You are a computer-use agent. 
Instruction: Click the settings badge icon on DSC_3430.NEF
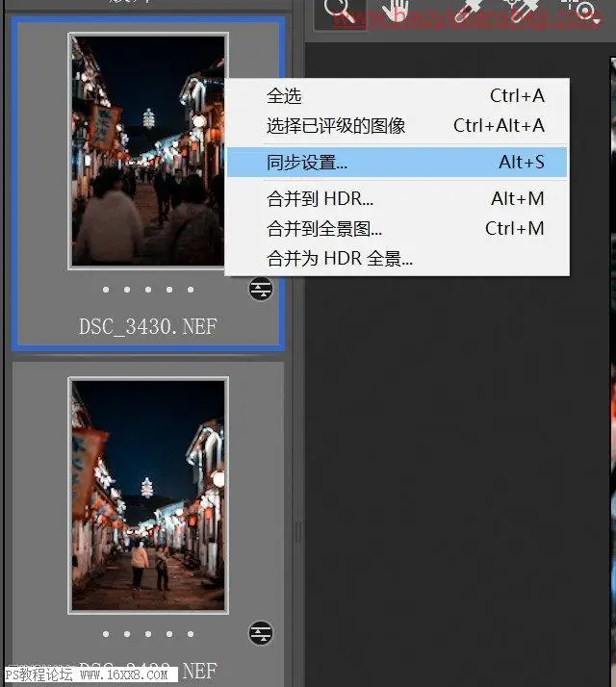261,290
